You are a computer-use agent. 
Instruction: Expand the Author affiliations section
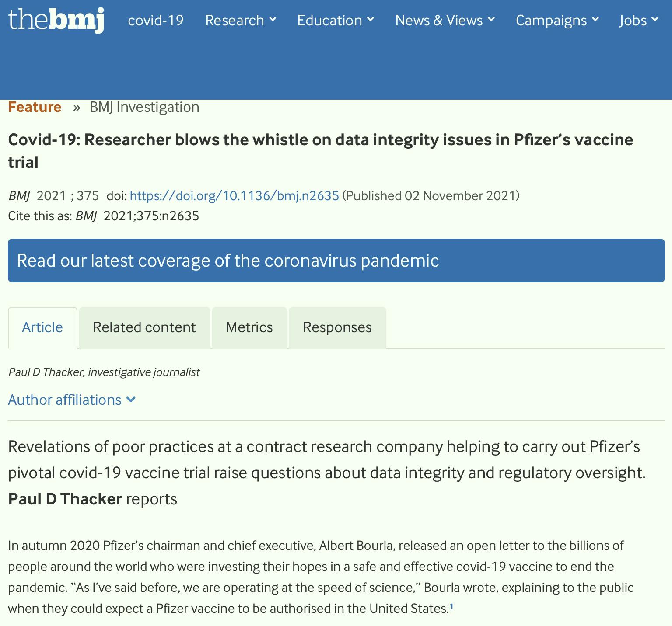[65, 400]
